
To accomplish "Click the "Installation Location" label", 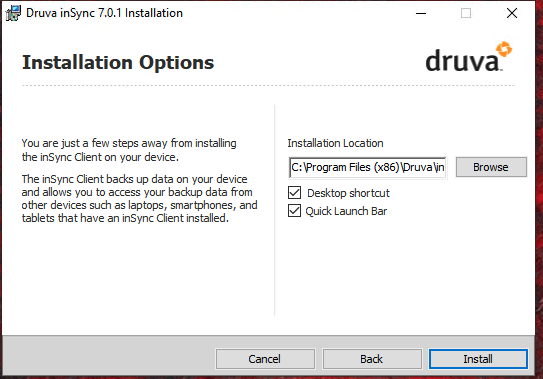I will click(x=335, y=143).
